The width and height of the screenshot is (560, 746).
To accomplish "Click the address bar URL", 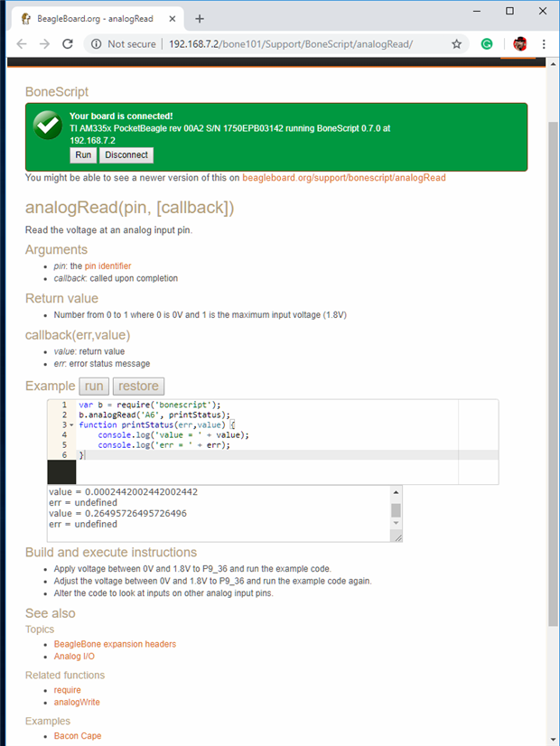I will (291, 44).
